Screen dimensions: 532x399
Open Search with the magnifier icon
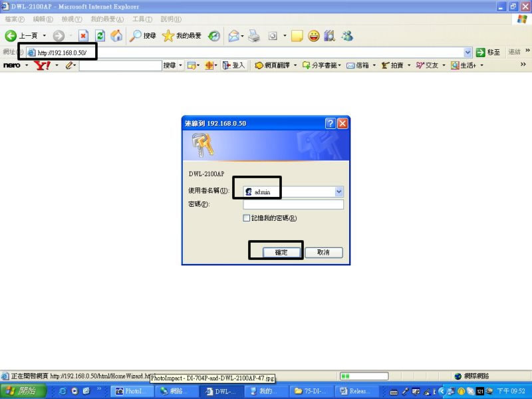coord(142,36)
